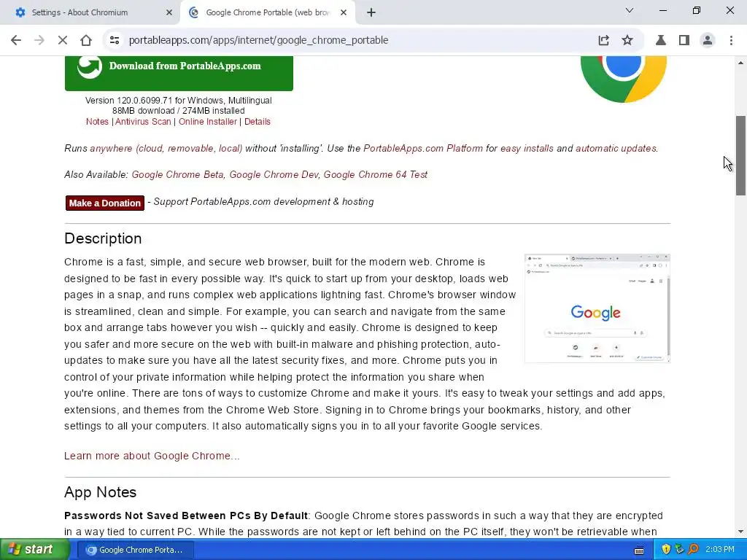The height and width of the screenshot is (560, 747).
Task: Expand the tab search dropdown
Action: [x=630, y=10]
